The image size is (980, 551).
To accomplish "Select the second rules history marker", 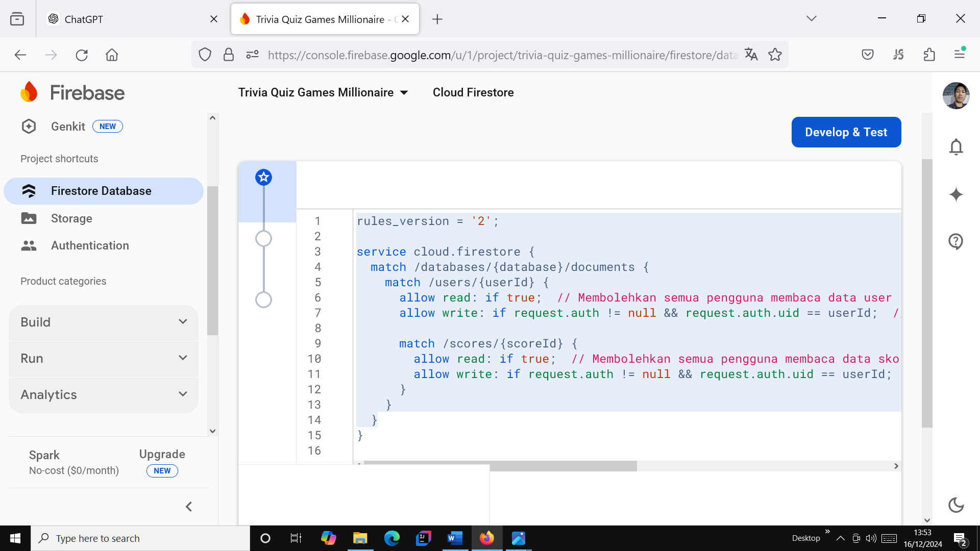I will click(263, 238).
